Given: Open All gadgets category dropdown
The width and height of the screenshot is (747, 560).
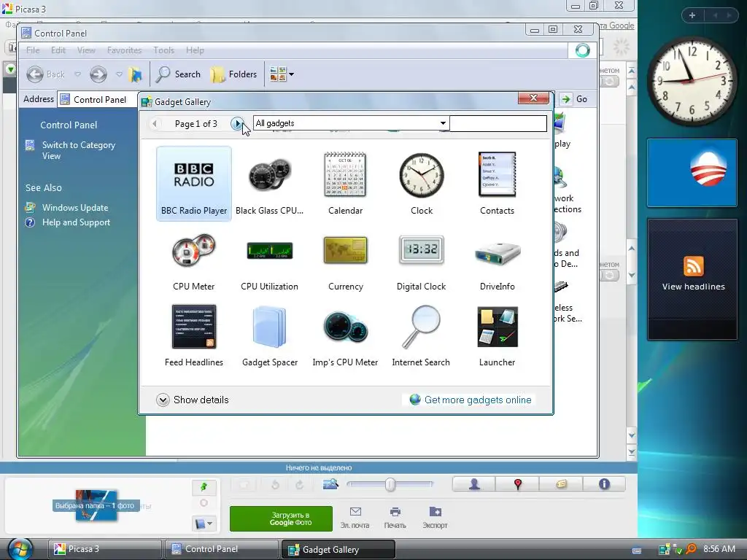Looking at the screenshot, I should click(x=351, y=123).
